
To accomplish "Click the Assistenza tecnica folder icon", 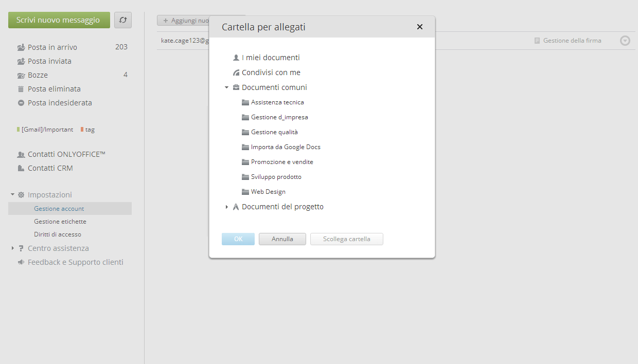I will 245,102.
